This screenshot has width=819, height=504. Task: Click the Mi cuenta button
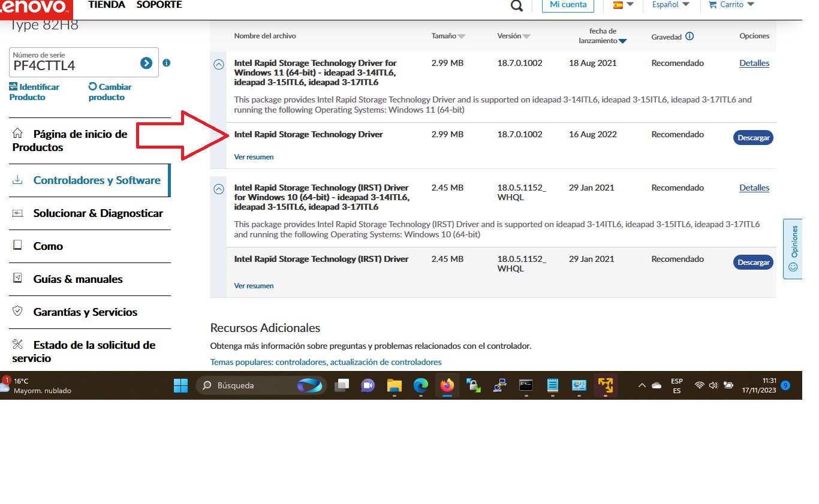(568, 5)
